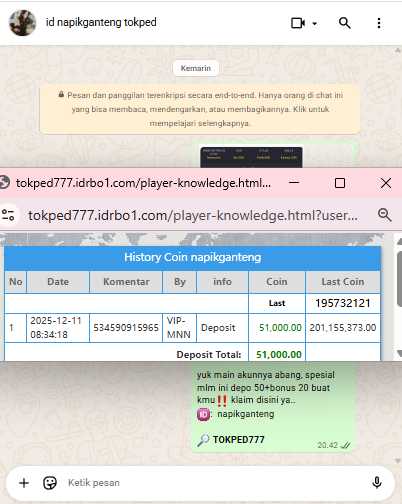Click the chat scrollbar up arrow

(x=398, y=50)
